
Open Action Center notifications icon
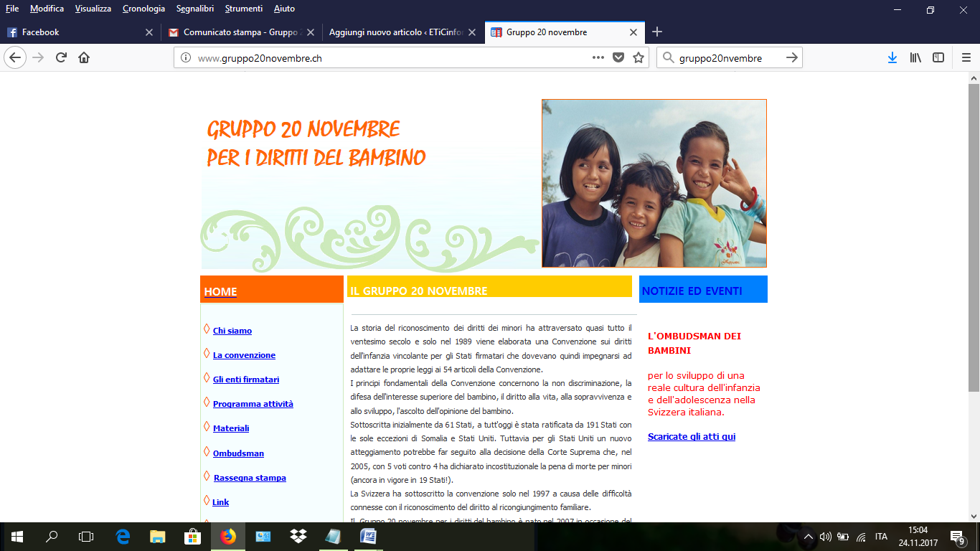point(957,537)
